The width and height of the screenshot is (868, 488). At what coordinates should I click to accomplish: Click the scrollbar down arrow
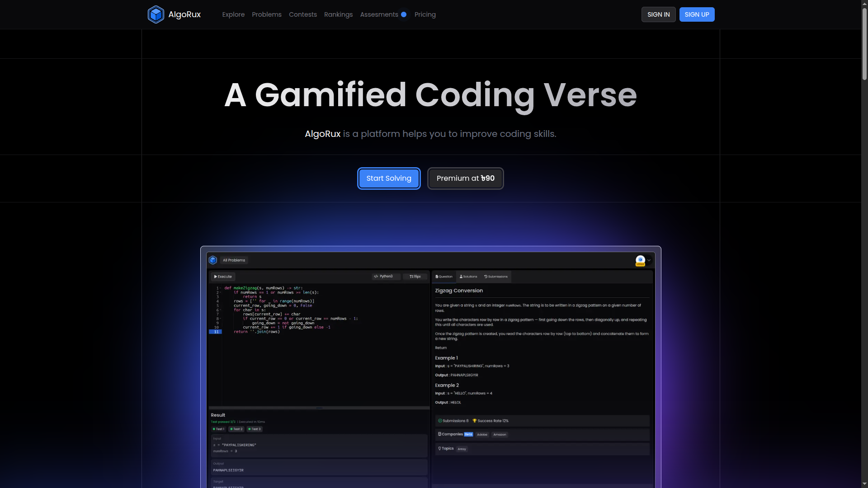coord(864,484)
